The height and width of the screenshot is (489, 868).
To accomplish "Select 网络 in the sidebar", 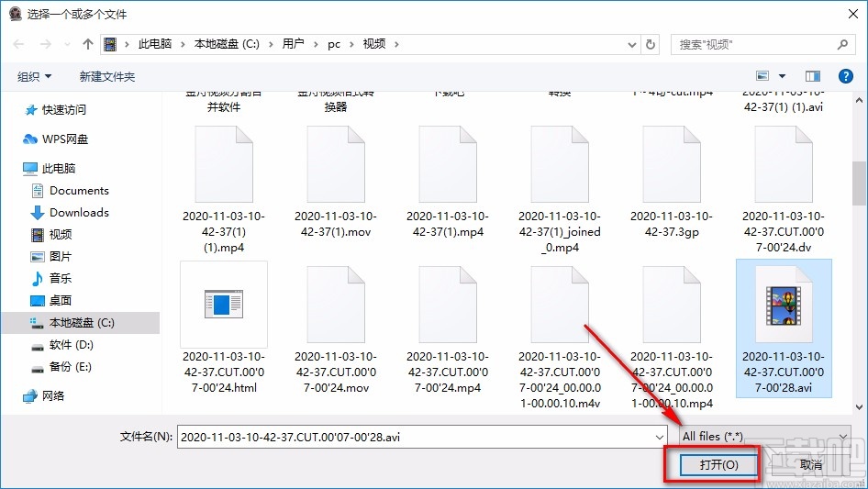I will pyautogui.click(x=44, y=396).
